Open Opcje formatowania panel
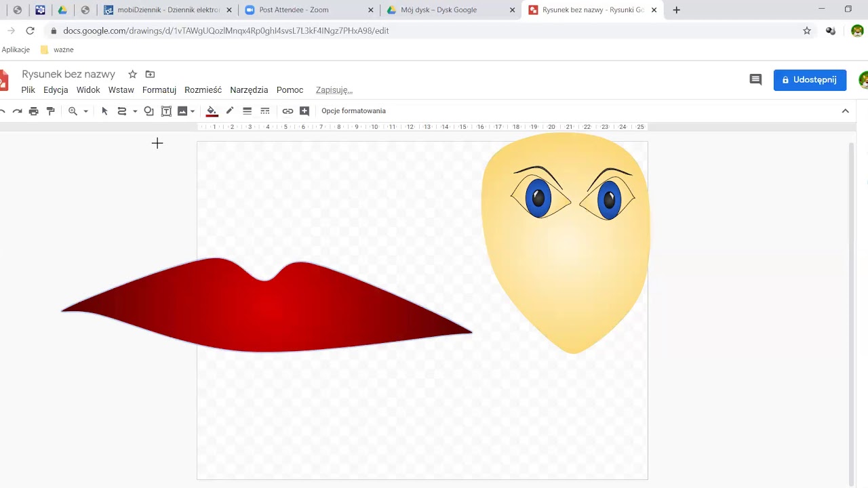The width and height of the screenshot is (868, 488). 353,111
